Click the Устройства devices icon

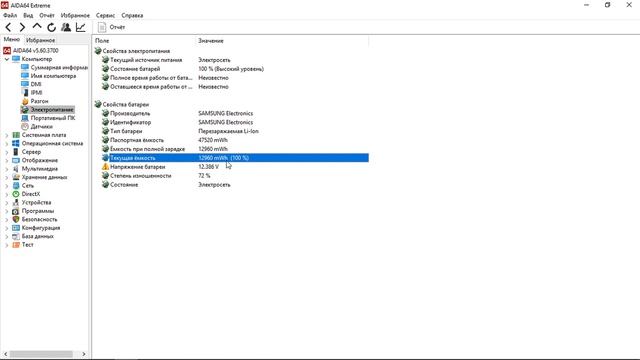(16, 202)
